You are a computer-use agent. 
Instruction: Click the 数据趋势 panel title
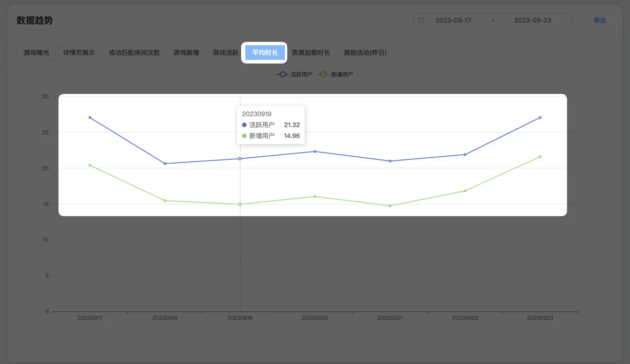click(35, 20)
